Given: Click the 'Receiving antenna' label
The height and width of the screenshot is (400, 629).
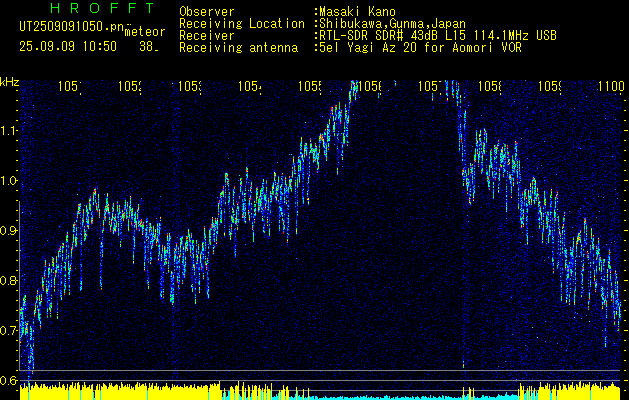Looking at the screenshot, I should tap(239, 48).
